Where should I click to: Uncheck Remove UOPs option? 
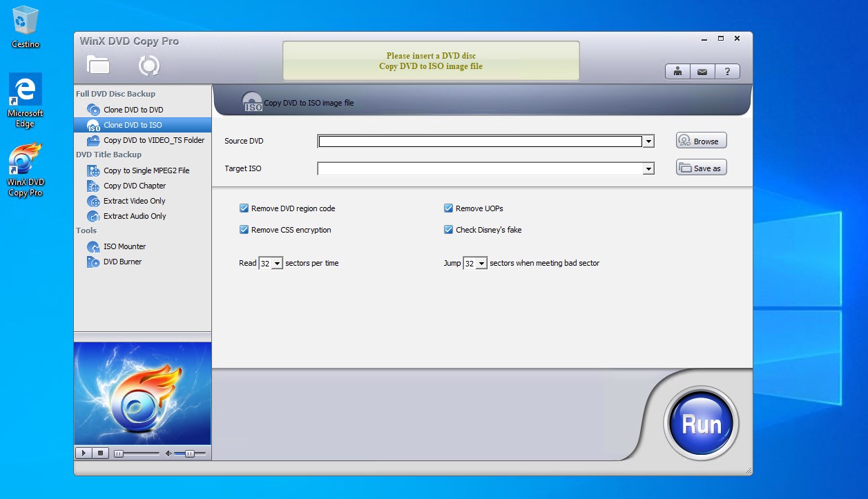click(448, 208)
